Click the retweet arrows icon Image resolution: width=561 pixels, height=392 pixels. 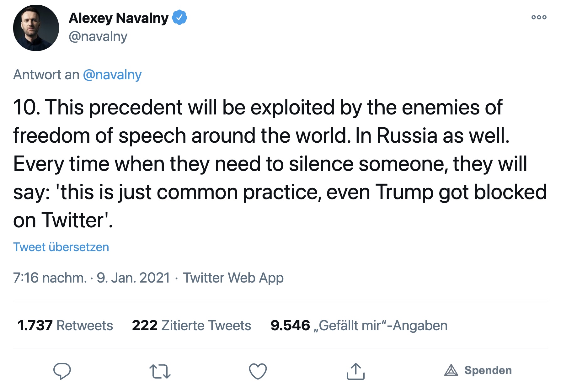coord(160,371)
